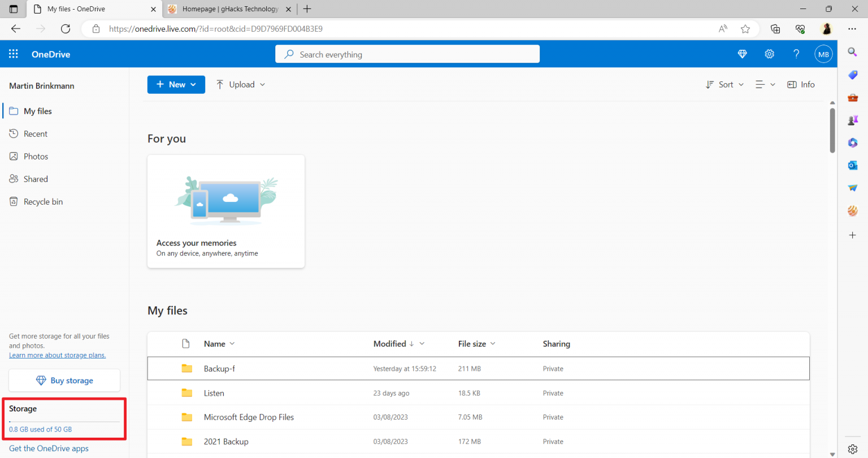Screen dimensions: 868x458
Task: Open the Recent view
Action: (x=34, y=133)
